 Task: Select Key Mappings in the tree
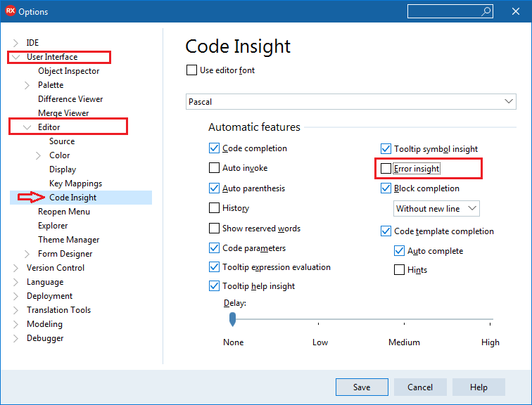pyautogui.click(x=76, y=184)
